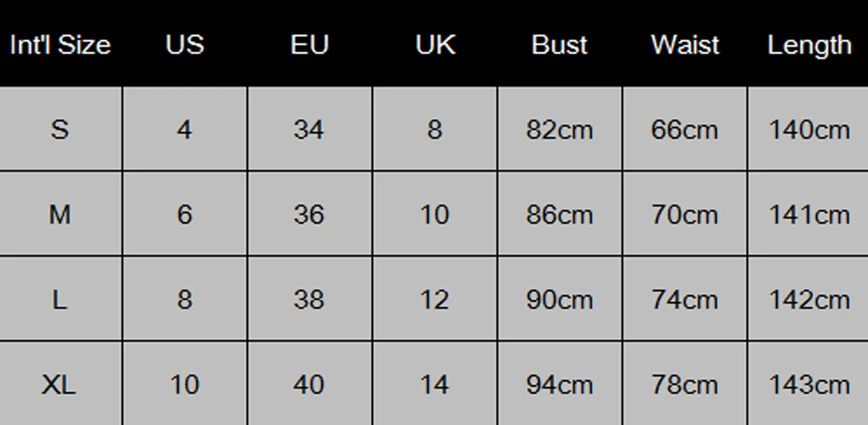Screen dimensions: 868x425
Task: Click the 94cm bust cell
Action: [559, 383]
